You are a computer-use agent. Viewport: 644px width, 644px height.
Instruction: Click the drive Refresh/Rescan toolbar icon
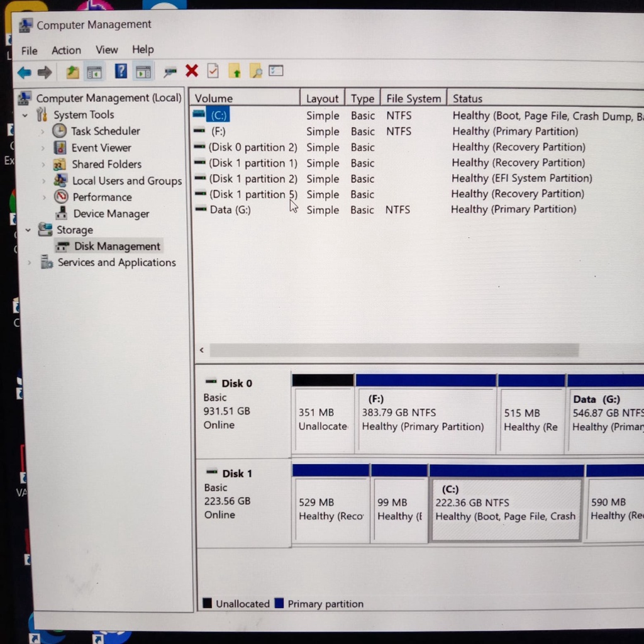click(x=170, y=72)
